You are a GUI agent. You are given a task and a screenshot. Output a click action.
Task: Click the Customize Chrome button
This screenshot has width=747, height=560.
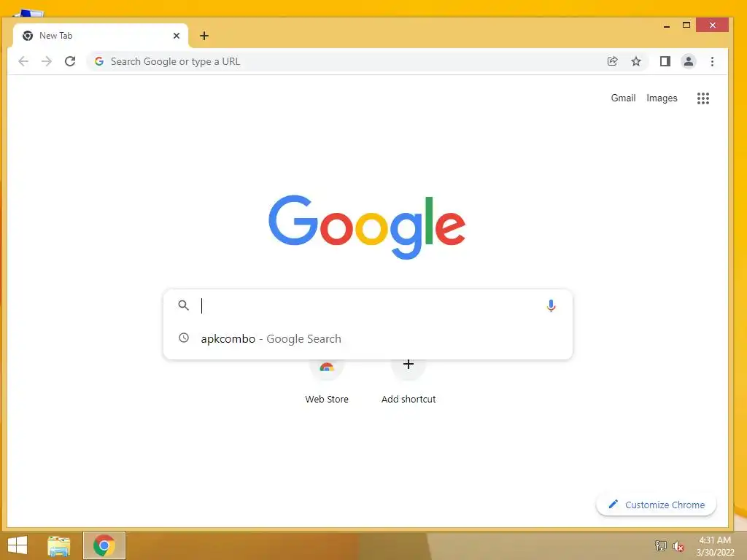656,505
